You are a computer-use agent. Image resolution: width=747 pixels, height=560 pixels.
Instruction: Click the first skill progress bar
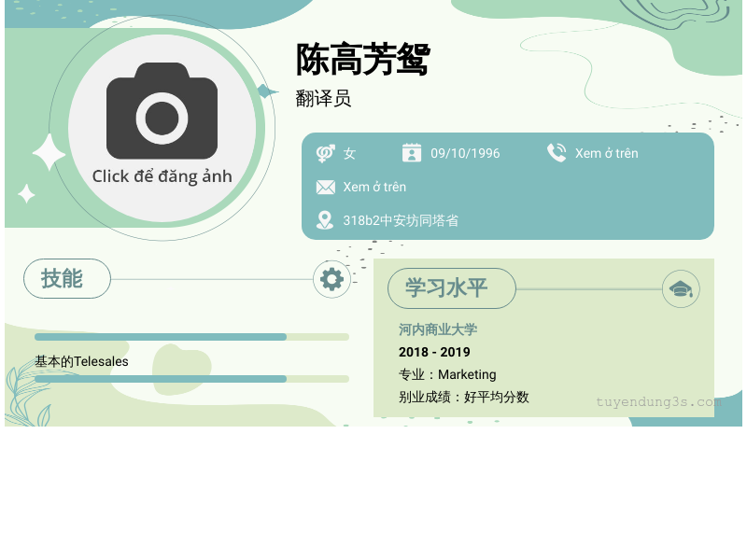click(x=191, y=337)
